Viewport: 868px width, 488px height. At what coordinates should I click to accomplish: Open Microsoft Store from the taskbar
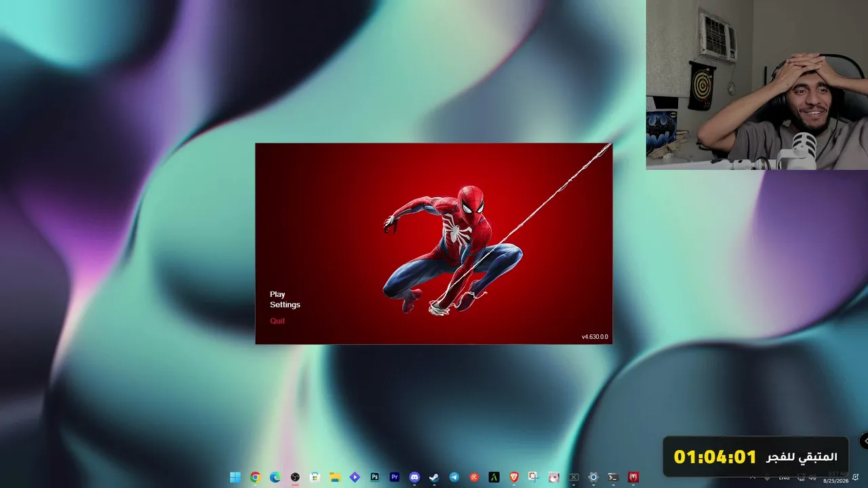[x=315, y=477]
